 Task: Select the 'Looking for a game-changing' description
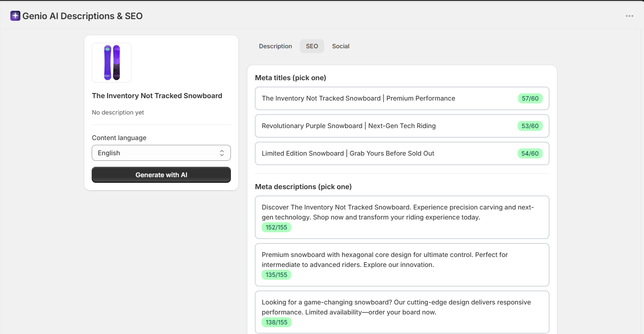402,312
